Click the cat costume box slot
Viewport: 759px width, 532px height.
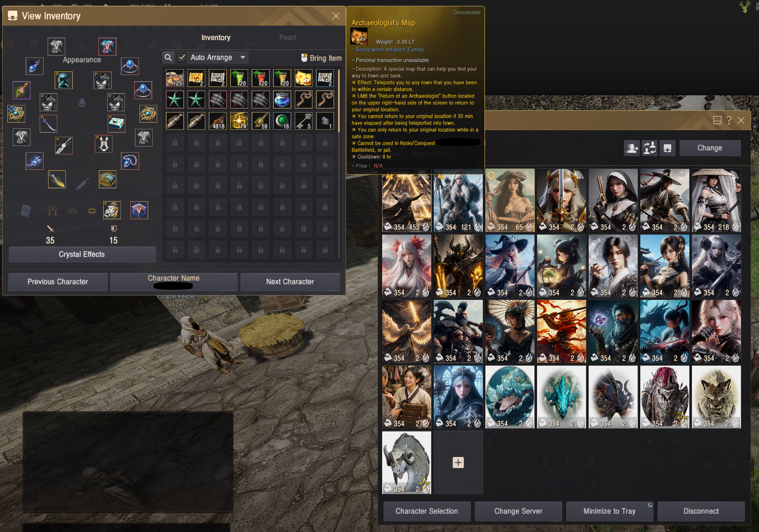112,210
